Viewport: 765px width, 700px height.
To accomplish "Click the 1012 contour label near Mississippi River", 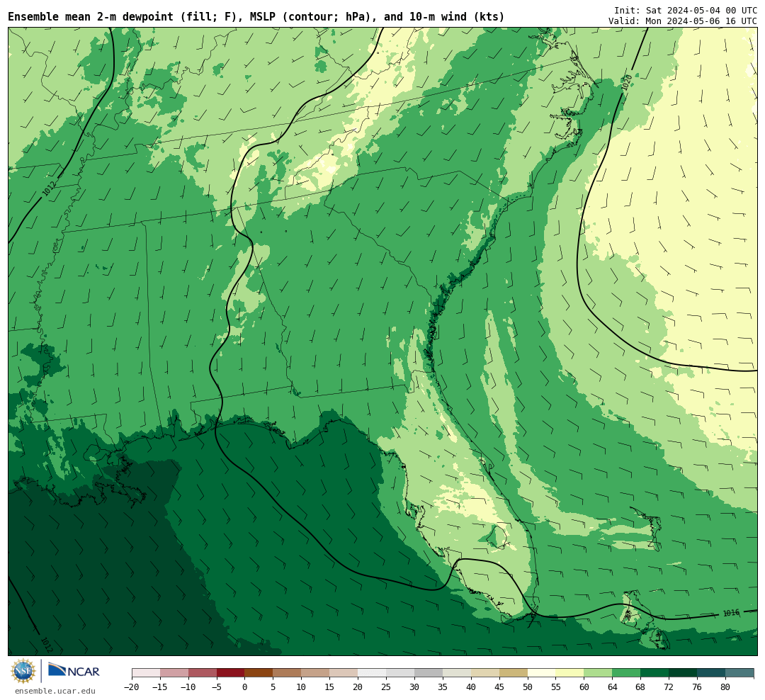I will [x=48, y=189].
